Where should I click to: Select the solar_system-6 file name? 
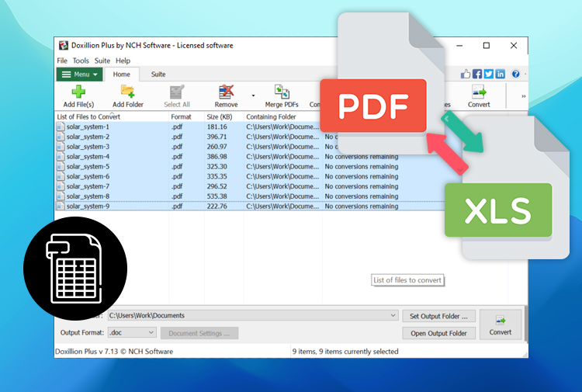[x=88, y=176]
